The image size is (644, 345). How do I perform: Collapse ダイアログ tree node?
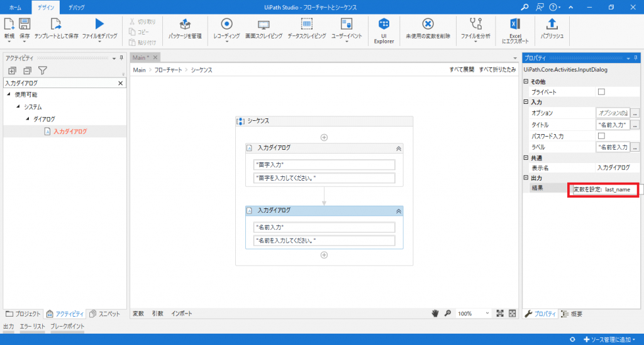(x=28, y=119)
